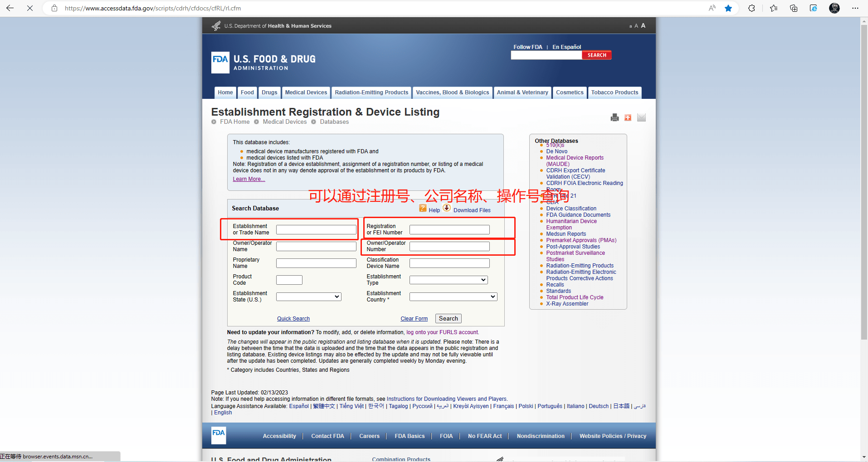Open the favorites list icon
This screenshot has width=868, height=462.
click(774, 8)
